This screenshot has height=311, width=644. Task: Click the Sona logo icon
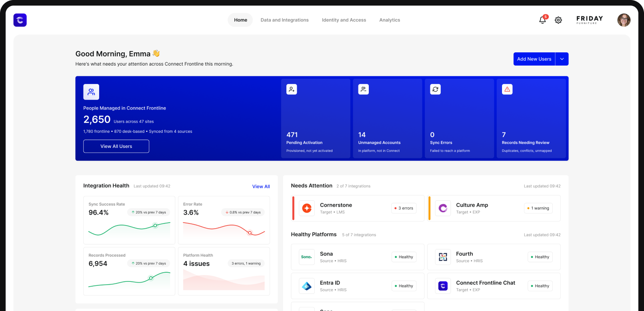pos(307,257)
